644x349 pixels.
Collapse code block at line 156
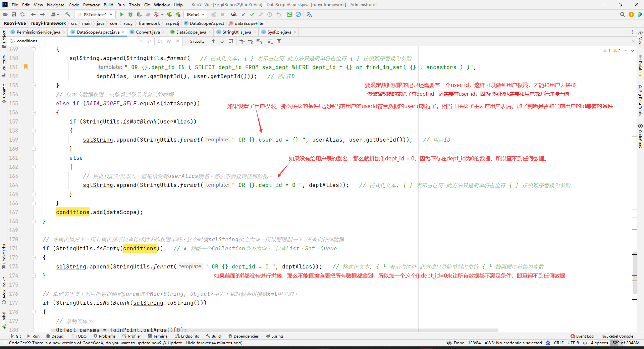(34, 112)
